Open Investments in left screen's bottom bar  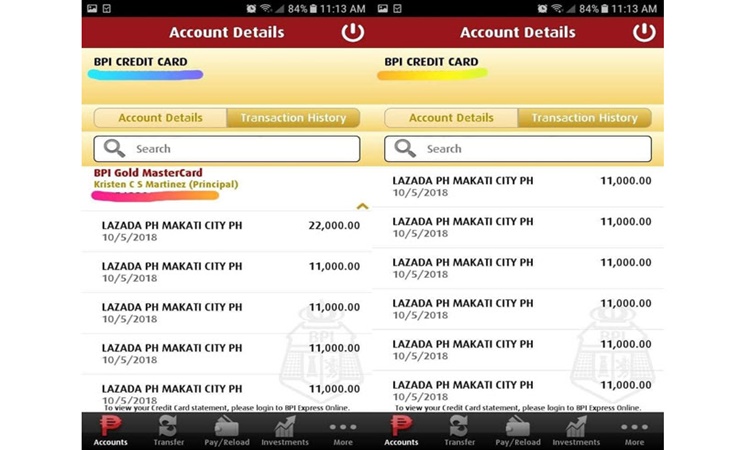[284, 430]
